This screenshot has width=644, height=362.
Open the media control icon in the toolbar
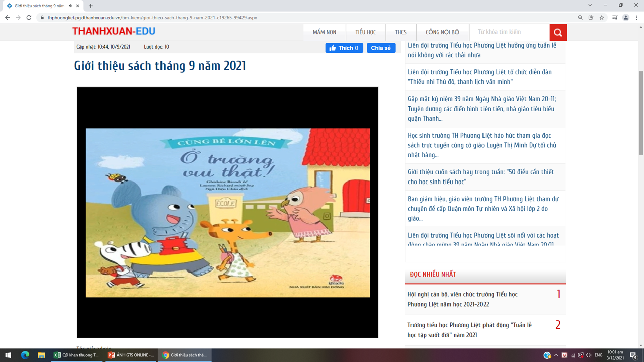pos(615,18)
